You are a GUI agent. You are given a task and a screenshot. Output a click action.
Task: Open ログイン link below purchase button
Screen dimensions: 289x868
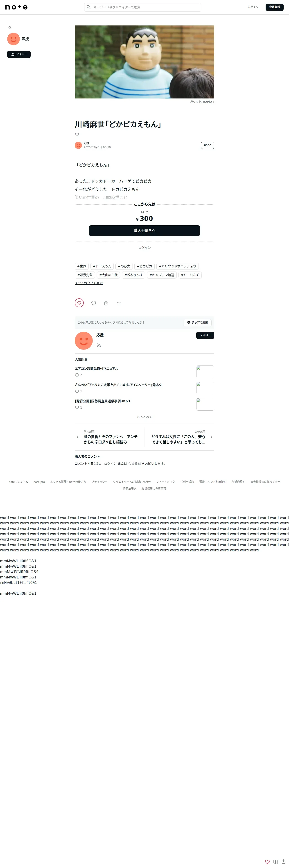tap(144, 248)
